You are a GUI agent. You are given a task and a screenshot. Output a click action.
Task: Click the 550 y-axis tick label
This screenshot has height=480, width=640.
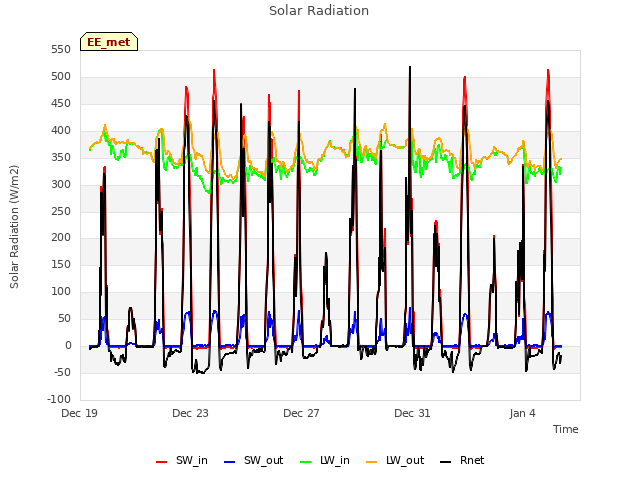point(61,50)
